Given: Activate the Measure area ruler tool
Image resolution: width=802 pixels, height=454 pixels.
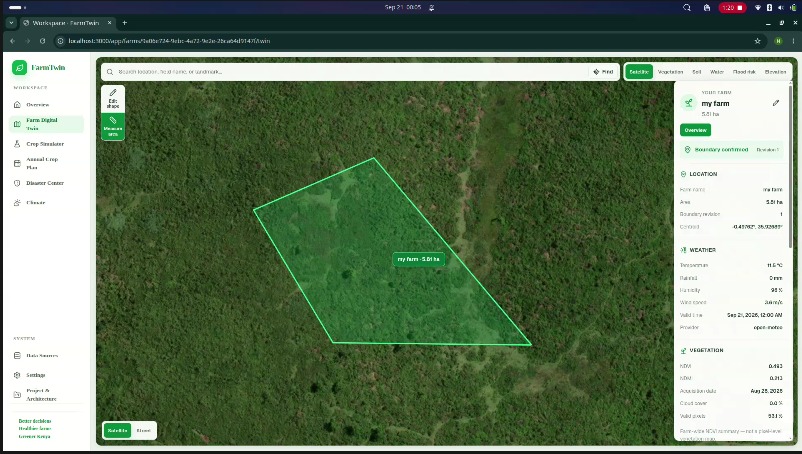Looking at the screenshot, I should [x=113, y=126].
